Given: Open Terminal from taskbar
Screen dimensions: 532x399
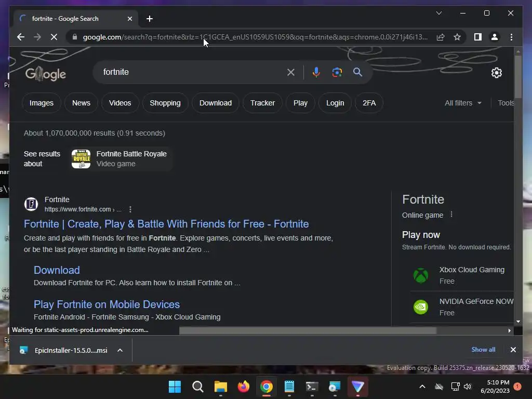Looking at the screenshot, I should (x=312, y=387).
